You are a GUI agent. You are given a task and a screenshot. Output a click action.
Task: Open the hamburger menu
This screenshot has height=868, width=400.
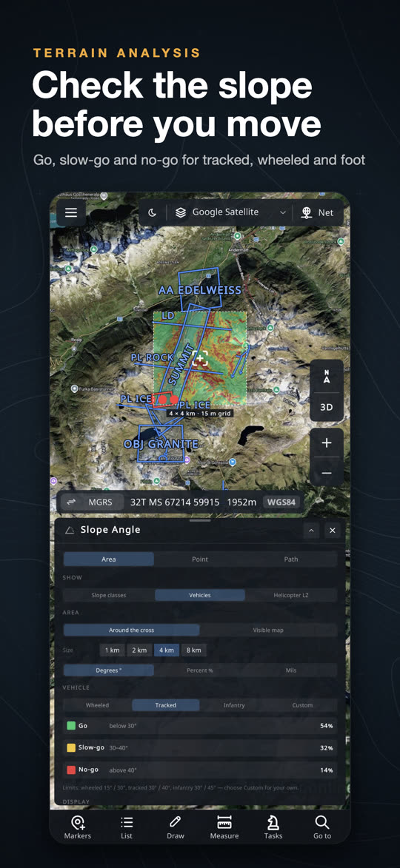coord(71,212)
